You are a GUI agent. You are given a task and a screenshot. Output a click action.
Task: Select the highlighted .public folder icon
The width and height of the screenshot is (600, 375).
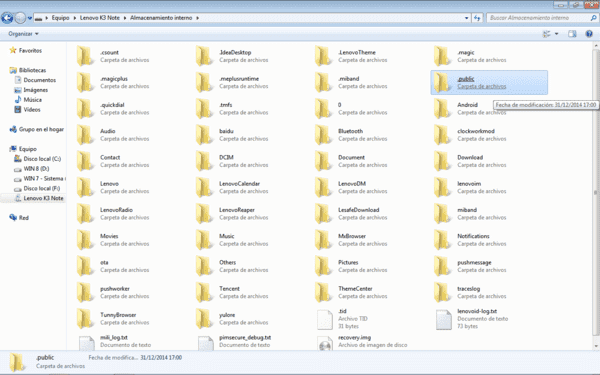pyautogui.click(x=442, y=82)
